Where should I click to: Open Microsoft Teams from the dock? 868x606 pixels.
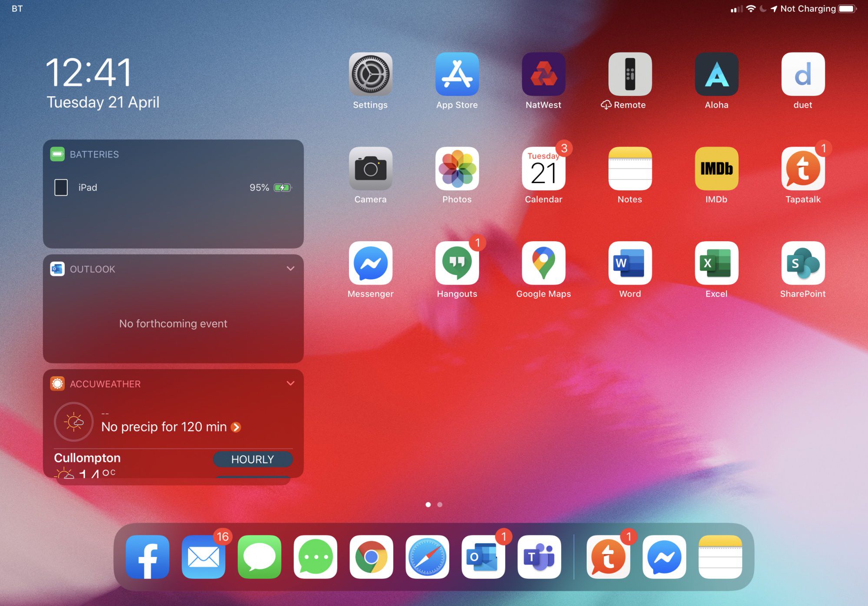coord(539,557)
